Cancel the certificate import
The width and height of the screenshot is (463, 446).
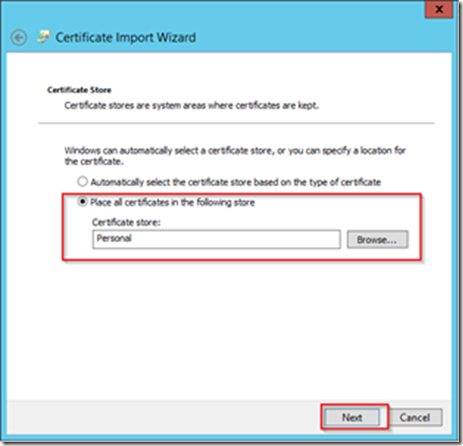coord(415,417)
